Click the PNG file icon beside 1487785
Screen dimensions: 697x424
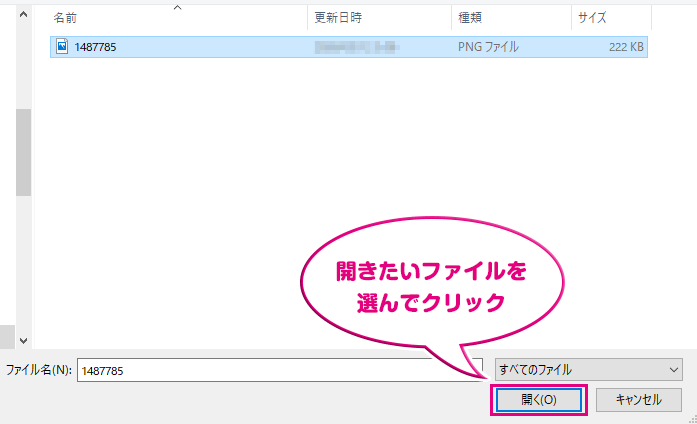click(62, 46)
